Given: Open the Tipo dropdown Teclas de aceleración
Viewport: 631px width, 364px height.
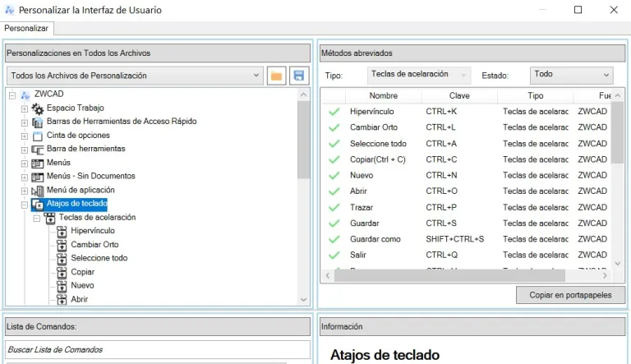Looking at the screenshot, I should [418, 75].
